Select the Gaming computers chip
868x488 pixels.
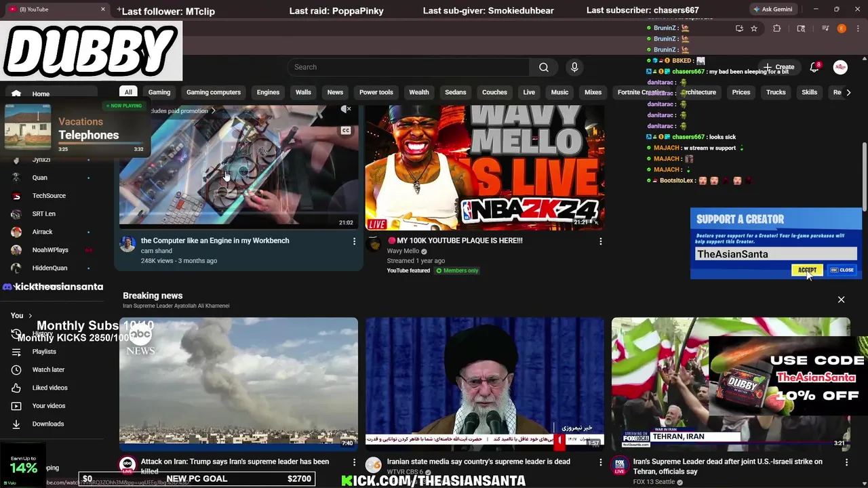click(214, 92)
